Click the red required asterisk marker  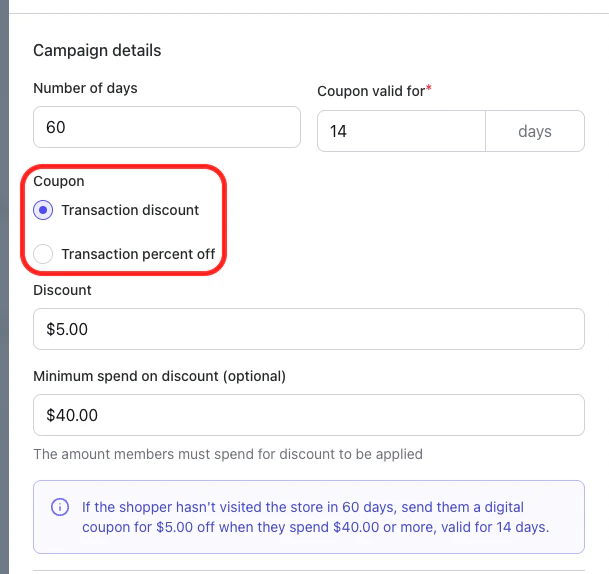[429, 89]
